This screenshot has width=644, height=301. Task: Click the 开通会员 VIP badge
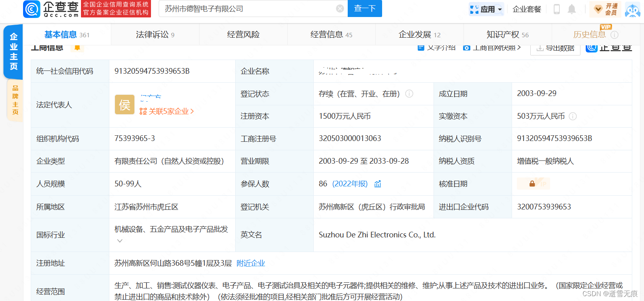click(x=606, y=9)
